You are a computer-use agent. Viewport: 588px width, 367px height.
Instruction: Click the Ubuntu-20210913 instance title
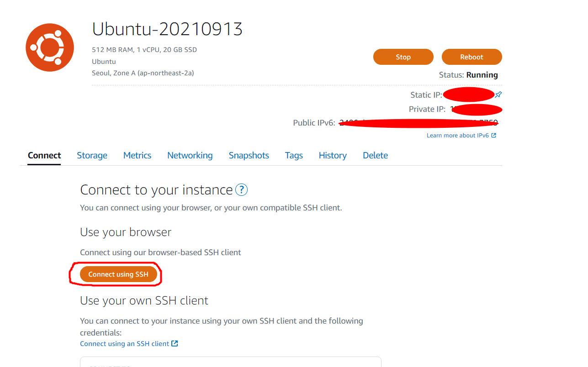(x=167, y=29)
